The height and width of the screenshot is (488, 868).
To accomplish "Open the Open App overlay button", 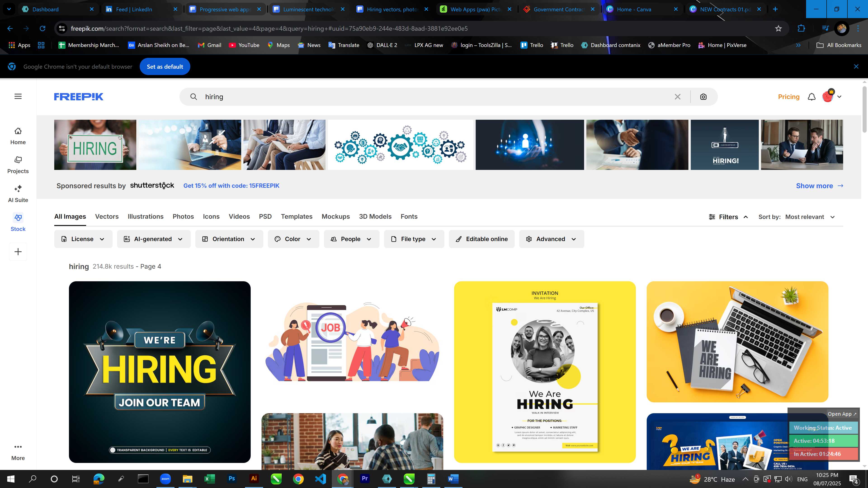I will point(842,414).
